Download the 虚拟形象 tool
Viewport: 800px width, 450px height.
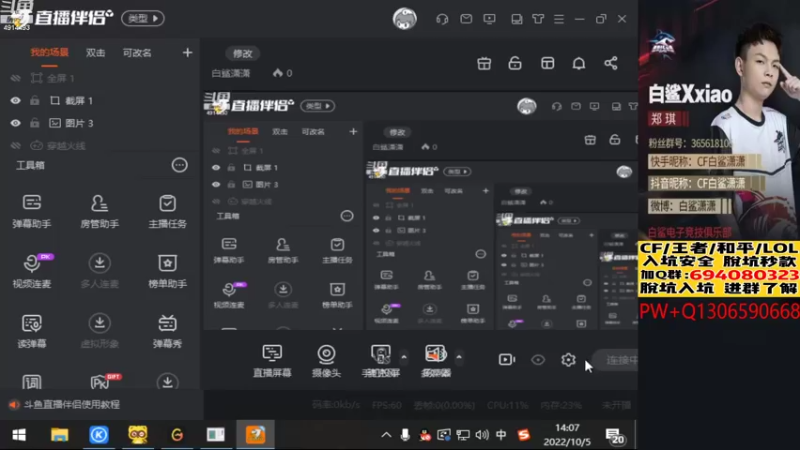click(x=99, y=331)
